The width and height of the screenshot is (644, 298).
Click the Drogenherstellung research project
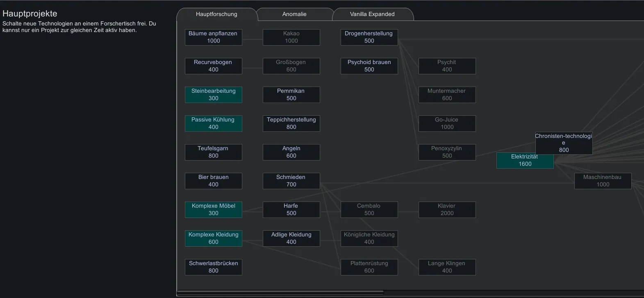coord(369,37)
